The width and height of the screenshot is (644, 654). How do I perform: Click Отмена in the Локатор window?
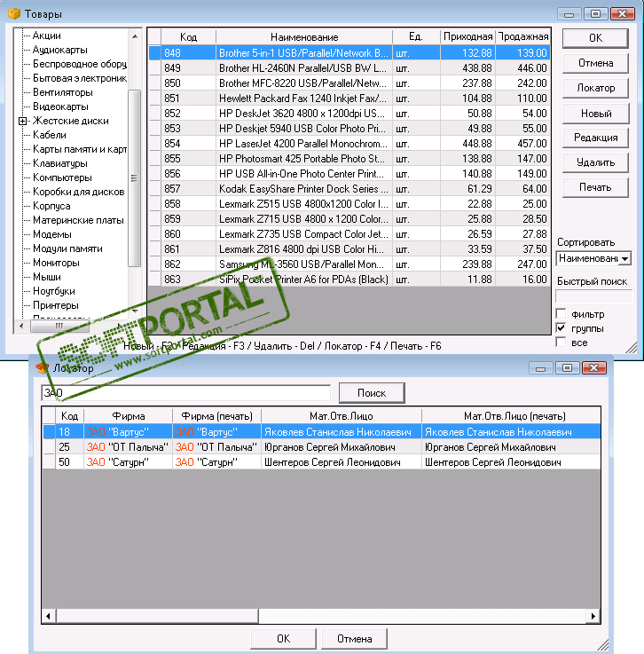[354, 639]
